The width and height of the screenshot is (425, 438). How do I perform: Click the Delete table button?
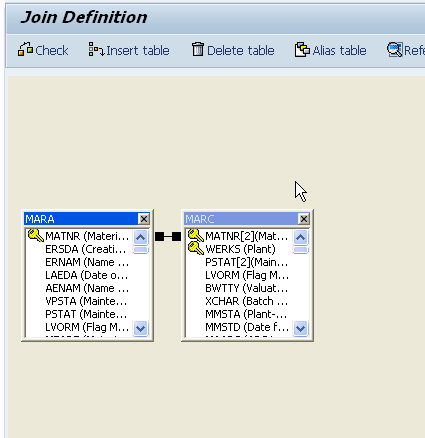coord(233,50)
